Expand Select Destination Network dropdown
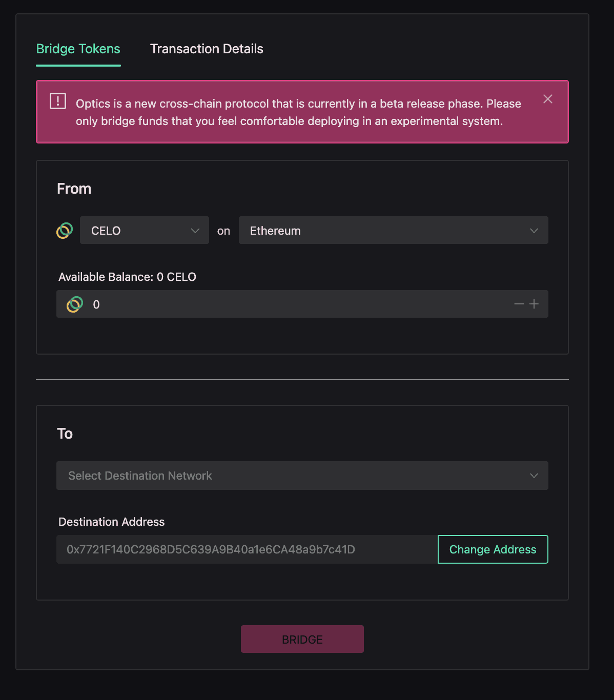 tap(302, 476)
